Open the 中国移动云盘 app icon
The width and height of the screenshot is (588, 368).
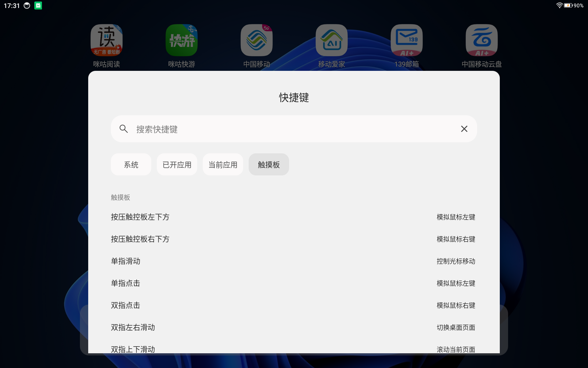coord(482,40)
